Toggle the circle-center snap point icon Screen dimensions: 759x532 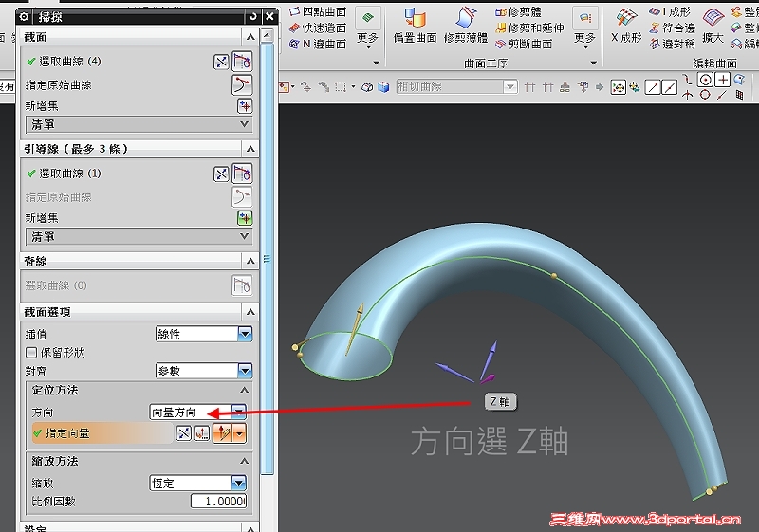[705, 80]
